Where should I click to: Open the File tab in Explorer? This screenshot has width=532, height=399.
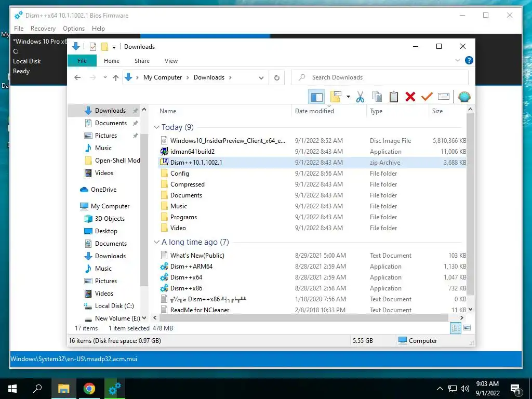(82, 61)
